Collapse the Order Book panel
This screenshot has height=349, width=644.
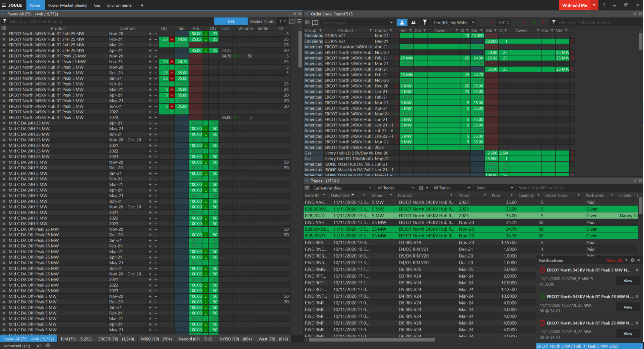click(307, 14)
